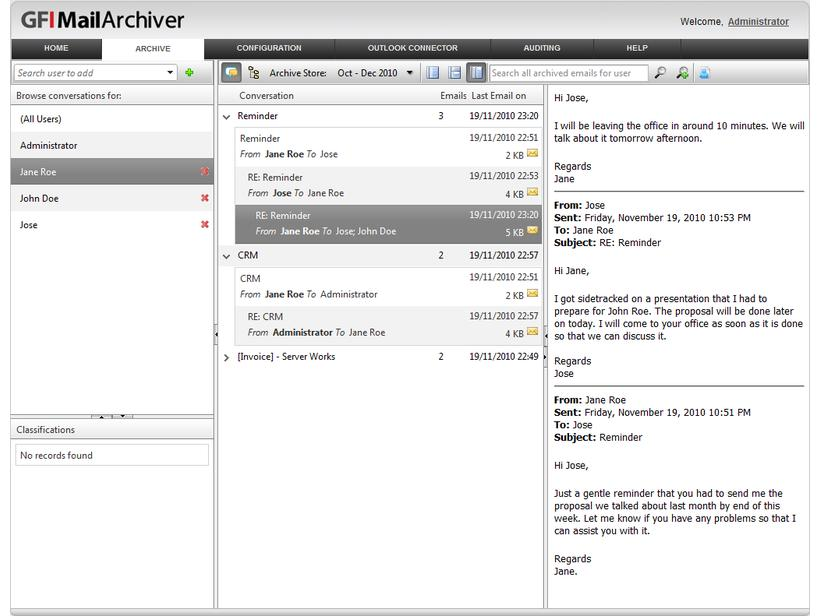Click envelope icon of 22:51 Reminder email
The width and height of the screenshot is (821, 616).
coord(532,153)
